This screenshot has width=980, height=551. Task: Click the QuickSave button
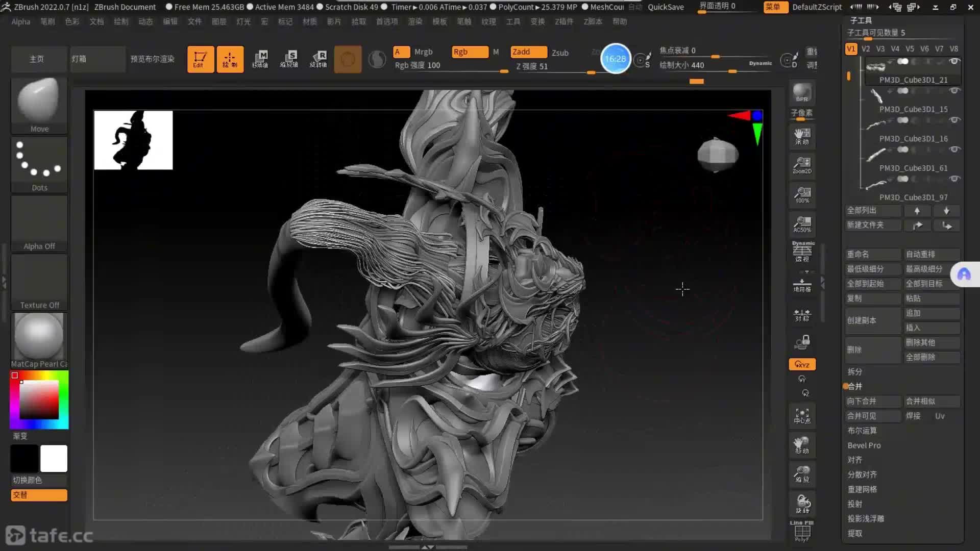tap(666, 7)
